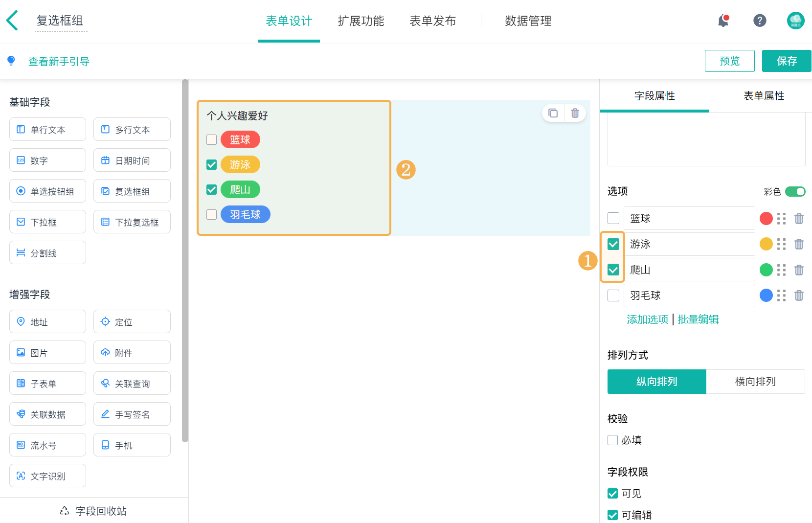Open the 字段属性 tab
The width and height of the screenshot is (812, 523).
point(654,96)
